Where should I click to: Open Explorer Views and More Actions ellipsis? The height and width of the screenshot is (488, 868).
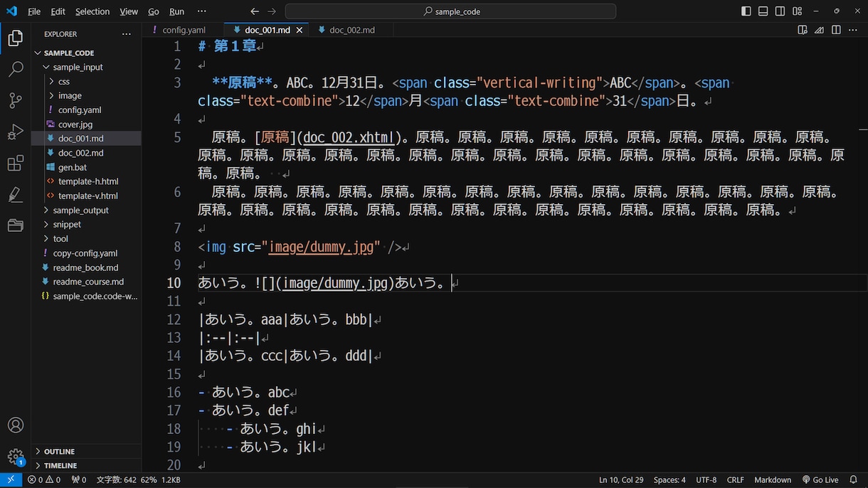pyautogui.click(x=127, y=34)
